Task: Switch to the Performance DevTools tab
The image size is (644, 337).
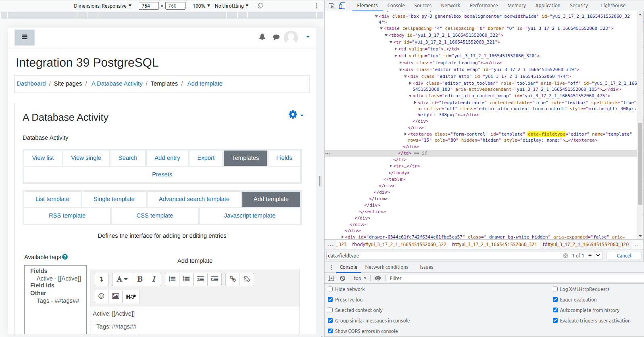Action: tap(484, 6)
